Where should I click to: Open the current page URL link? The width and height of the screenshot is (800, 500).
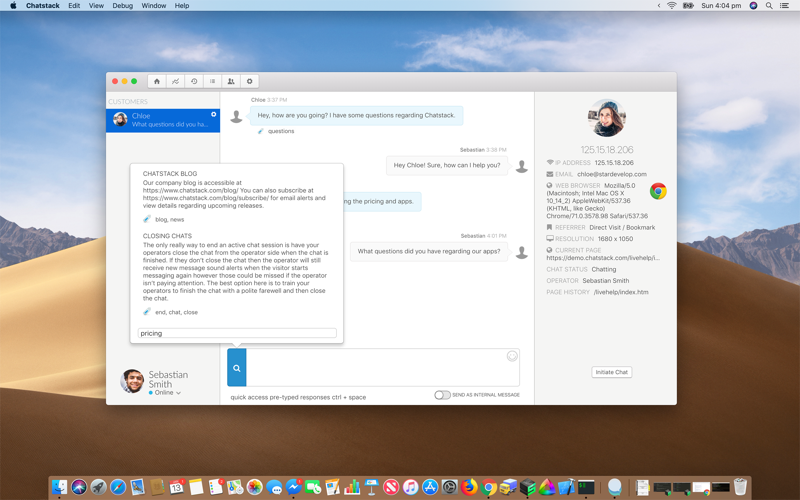(603, 258)
